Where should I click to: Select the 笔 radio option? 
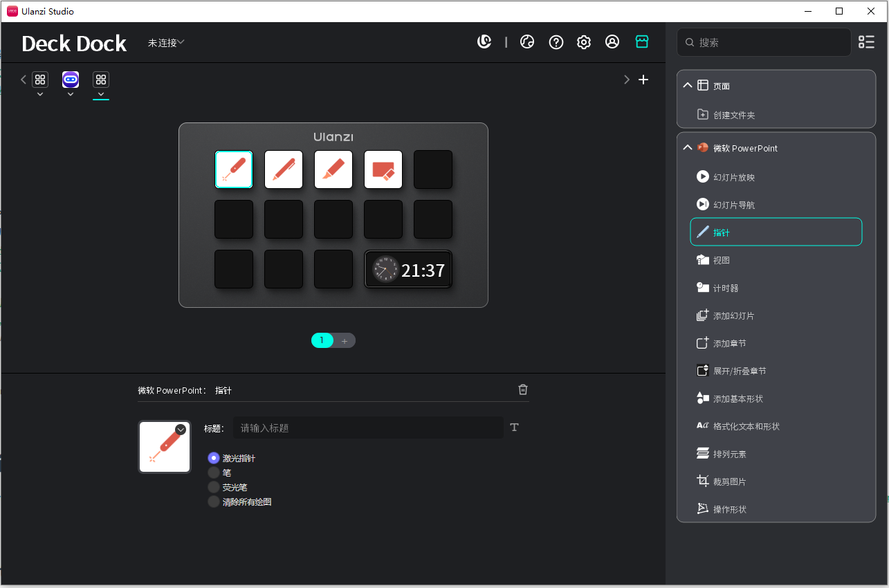214,472
